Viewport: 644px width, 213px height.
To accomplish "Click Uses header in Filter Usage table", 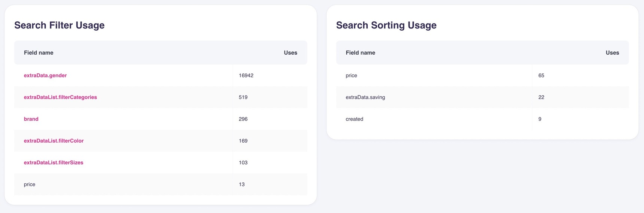I will [x=290, y=53].
